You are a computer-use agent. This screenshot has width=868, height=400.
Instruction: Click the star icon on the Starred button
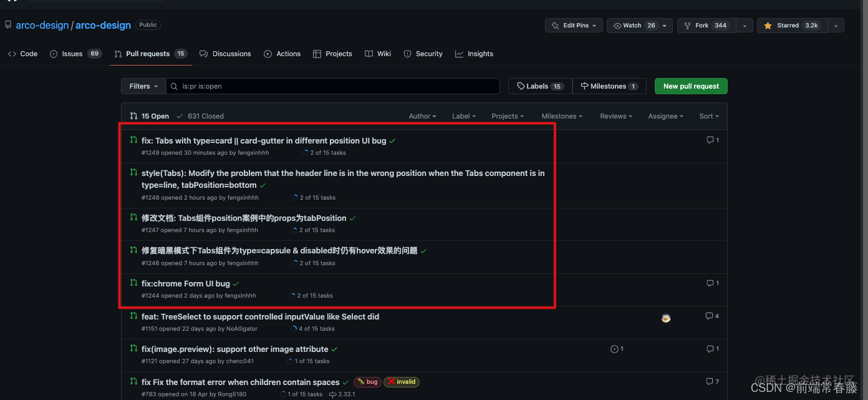[768, 25]
